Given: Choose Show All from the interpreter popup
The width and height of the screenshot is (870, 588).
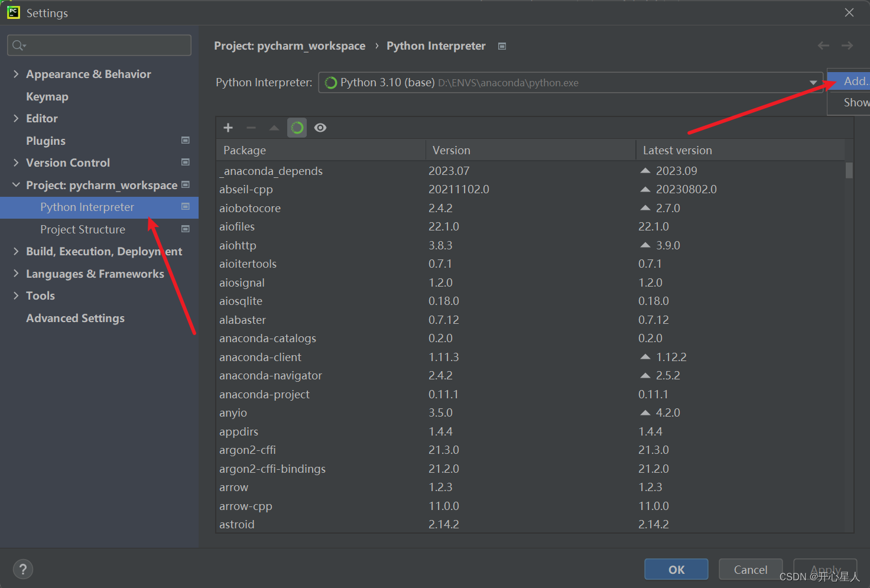Looking at the screenshot, I should click(849, 102).
